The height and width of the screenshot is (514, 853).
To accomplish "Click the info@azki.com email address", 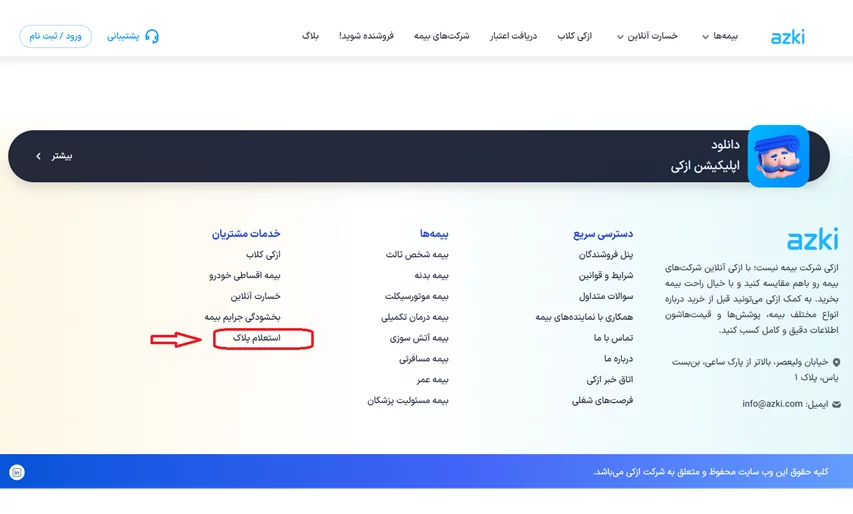I will (772, 404).
